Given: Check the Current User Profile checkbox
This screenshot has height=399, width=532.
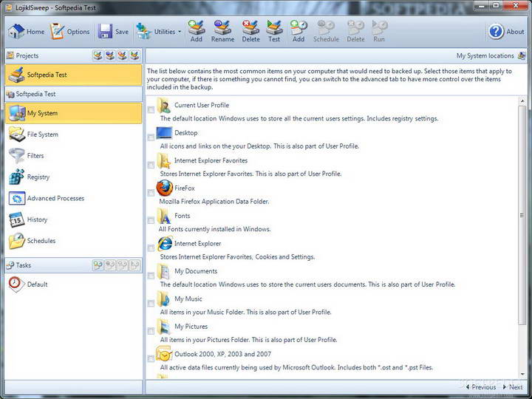Looking at the screenshot, I should point(151,109).
